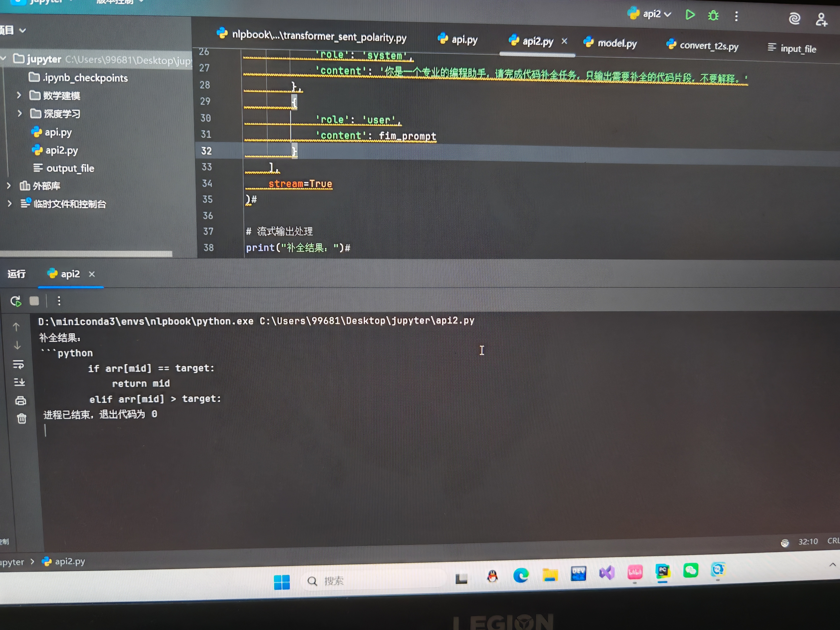Click the Debug bug icon

(713, 16)
